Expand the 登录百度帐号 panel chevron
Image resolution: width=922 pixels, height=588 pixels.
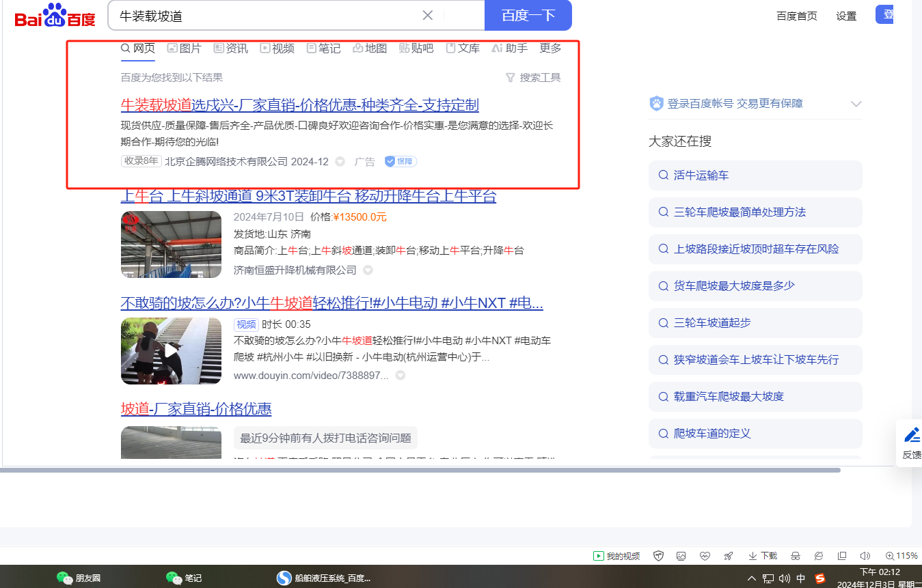(x=856, y=104)
